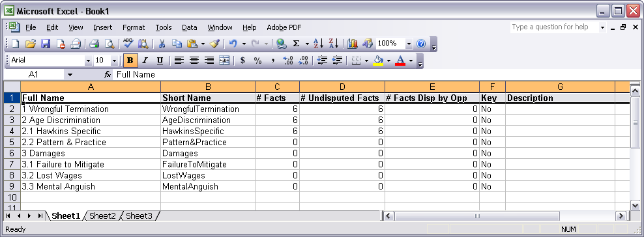The image size is (644, 237).
Task: Apply the yellow Fill Color swatch
Action: 378,61
